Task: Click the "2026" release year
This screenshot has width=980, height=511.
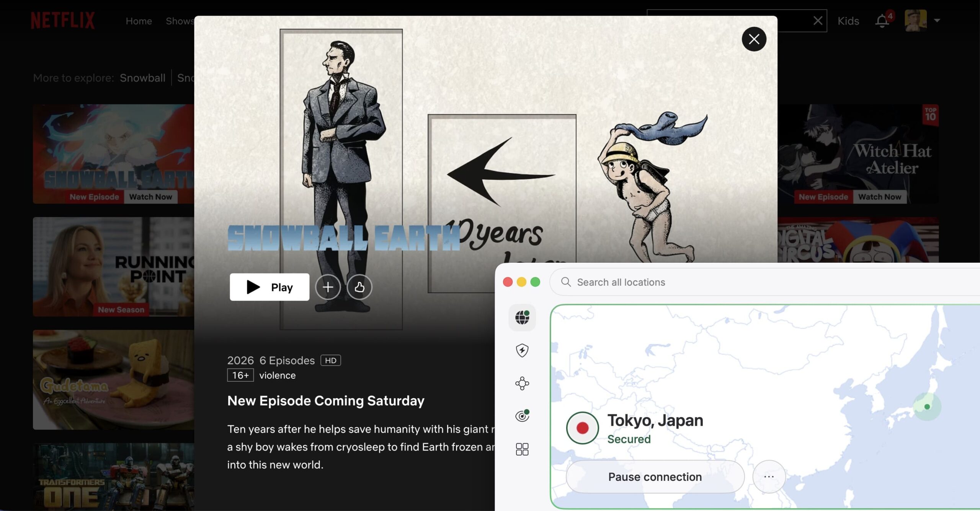Action: pyautogui.click(x=240, y=360)
